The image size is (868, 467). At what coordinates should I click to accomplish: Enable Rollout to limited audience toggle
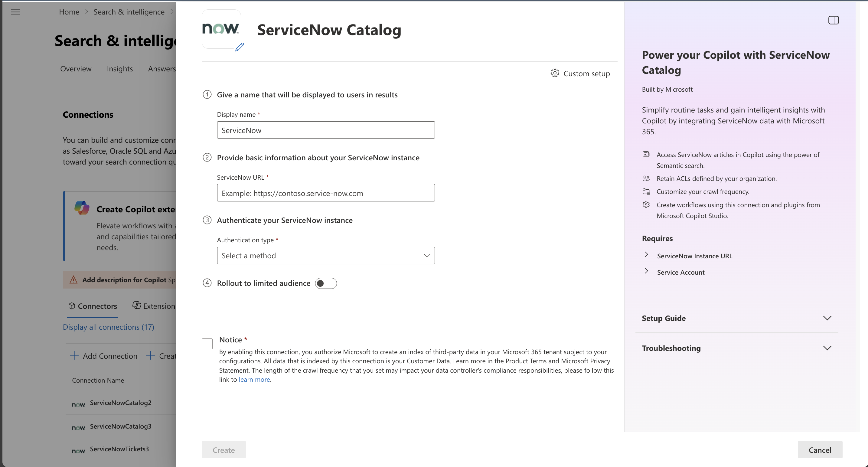point(325,283)
